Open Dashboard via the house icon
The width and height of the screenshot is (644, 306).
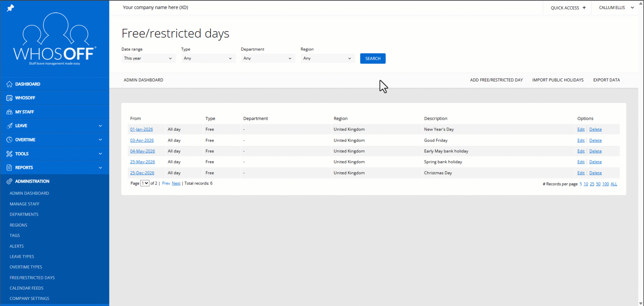point(9,84)
